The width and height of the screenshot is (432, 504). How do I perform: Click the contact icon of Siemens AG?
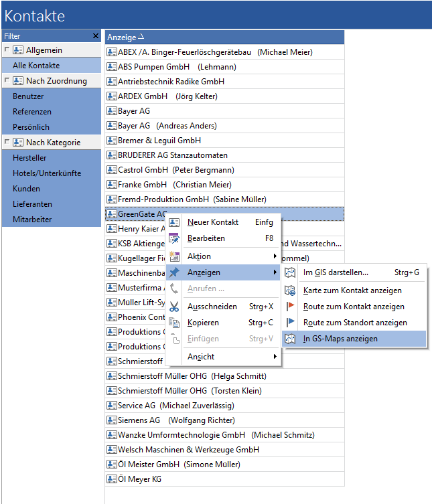pyautogui.click(x=112, y=420)
